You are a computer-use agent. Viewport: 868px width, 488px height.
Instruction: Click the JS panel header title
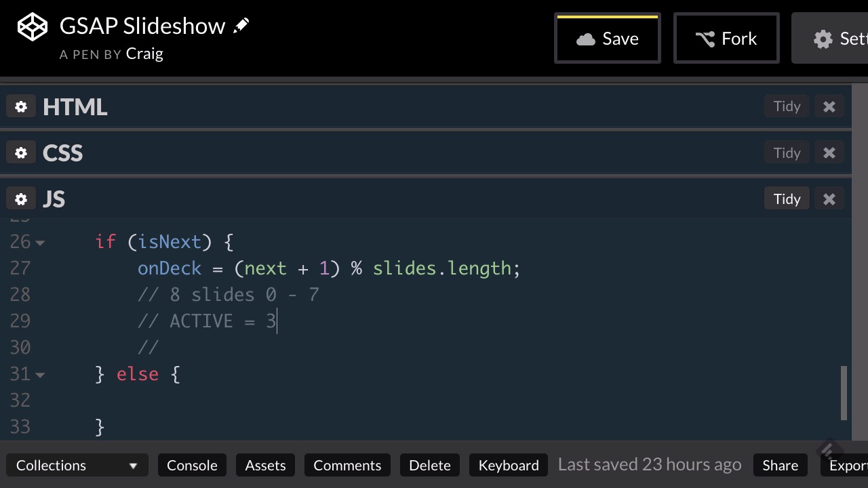(x=54, y=199)
